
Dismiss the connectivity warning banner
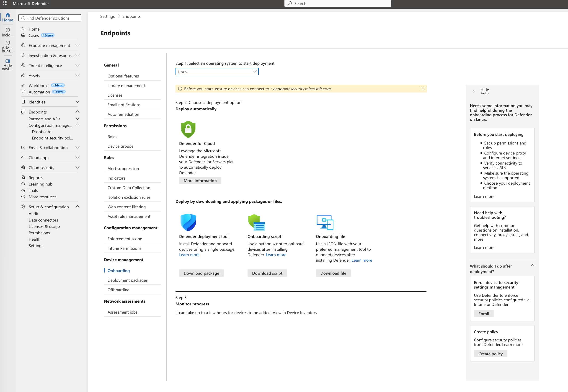tap(423, 88)
